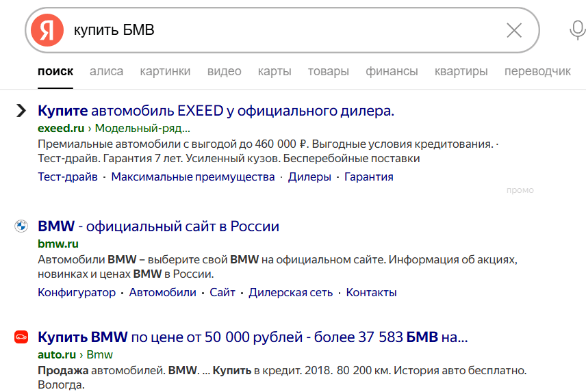
Task: Select the товары tab
Action: pos(329,71)
